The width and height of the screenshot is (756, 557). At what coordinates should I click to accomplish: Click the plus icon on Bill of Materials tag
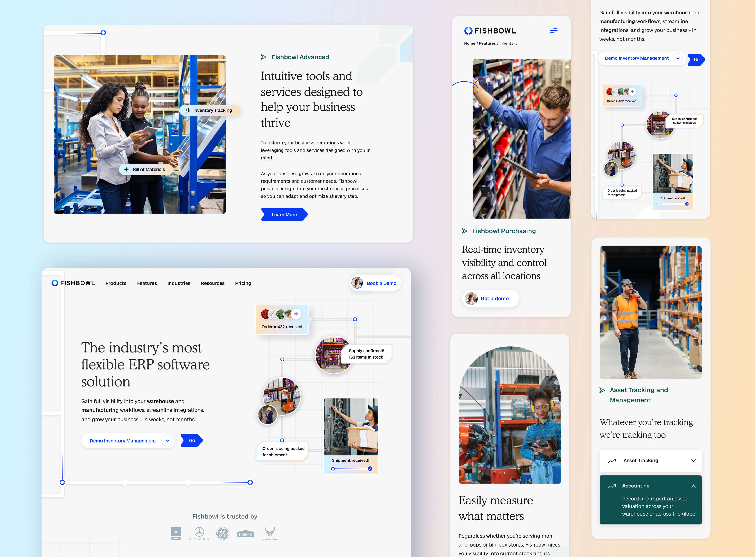coord(126,170)
